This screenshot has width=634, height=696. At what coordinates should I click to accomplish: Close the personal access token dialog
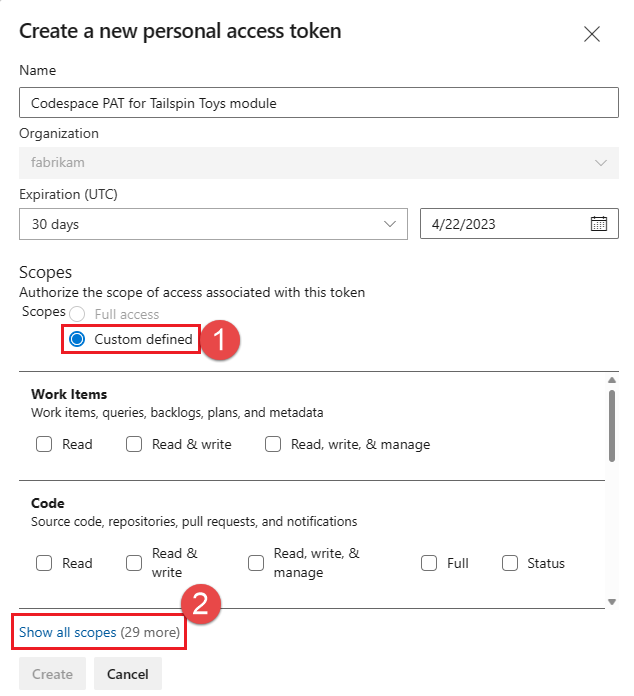[x=592, y=34]
